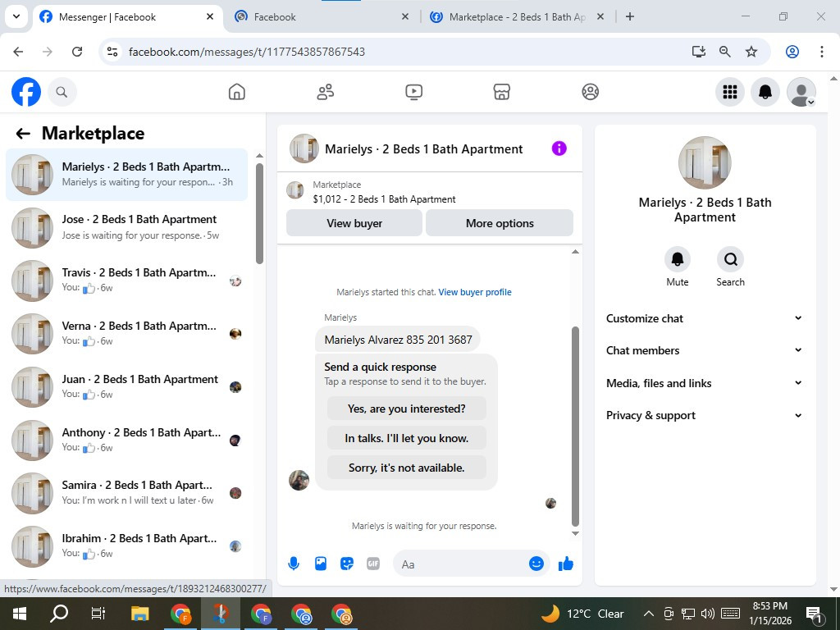Switch to the Marketplace - 2 Beds browser tab
Screen dimensions: 840x630
(518, 16)
